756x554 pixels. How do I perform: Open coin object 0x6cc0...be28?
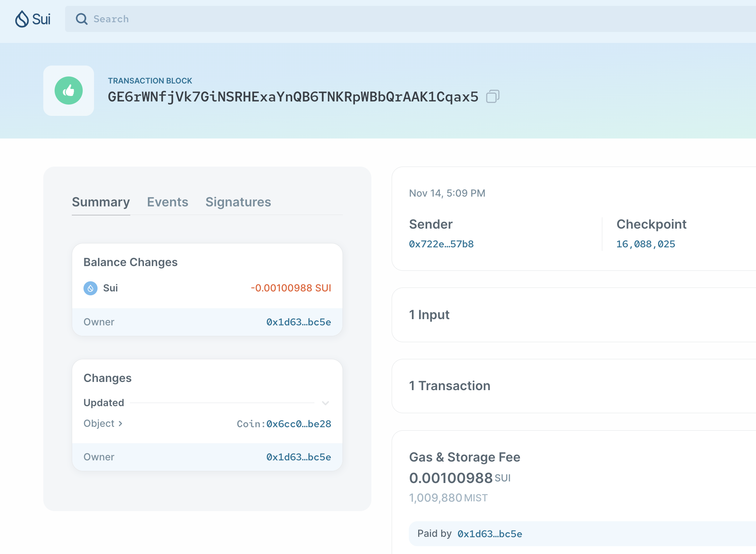[x=298, y=424]
